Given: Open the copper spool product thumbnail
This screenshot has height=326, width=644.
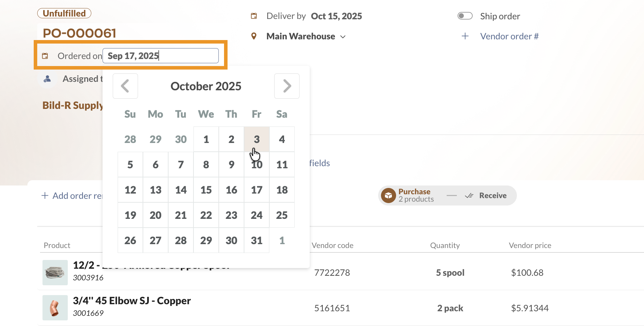Looking at the screenshot, I should click(x=55, y=273).
